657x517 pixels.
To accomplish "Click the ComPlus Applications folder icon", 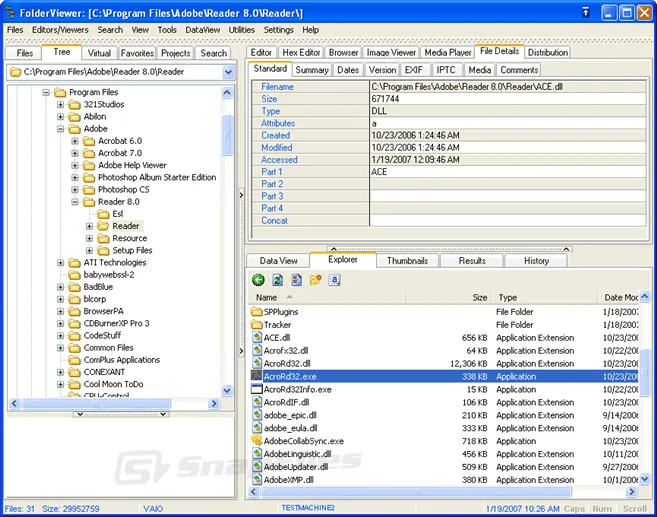I will [x=74, y=360].
